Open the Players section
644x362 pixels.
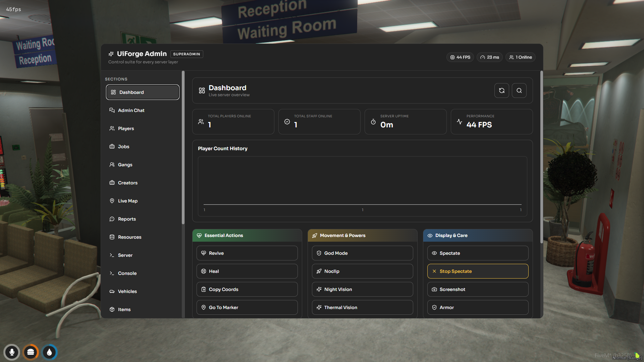point(143,128)
